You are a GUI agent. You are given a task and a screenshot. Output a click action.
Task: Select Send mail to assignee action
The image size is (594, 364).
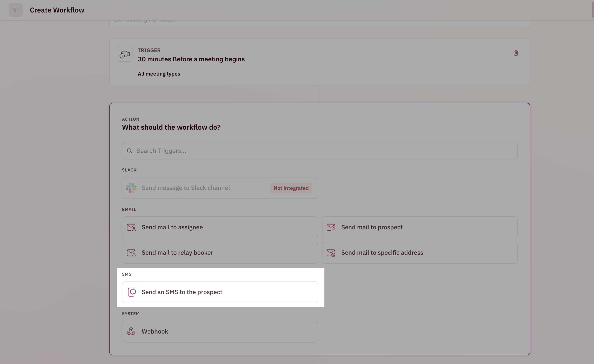[220, 227]
